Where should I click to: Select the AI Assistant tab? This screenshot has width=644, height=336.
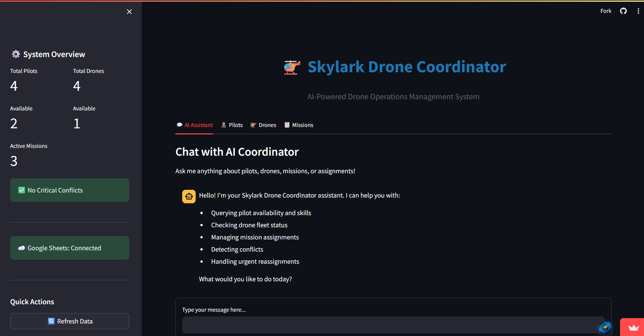(x=195, y=125)
